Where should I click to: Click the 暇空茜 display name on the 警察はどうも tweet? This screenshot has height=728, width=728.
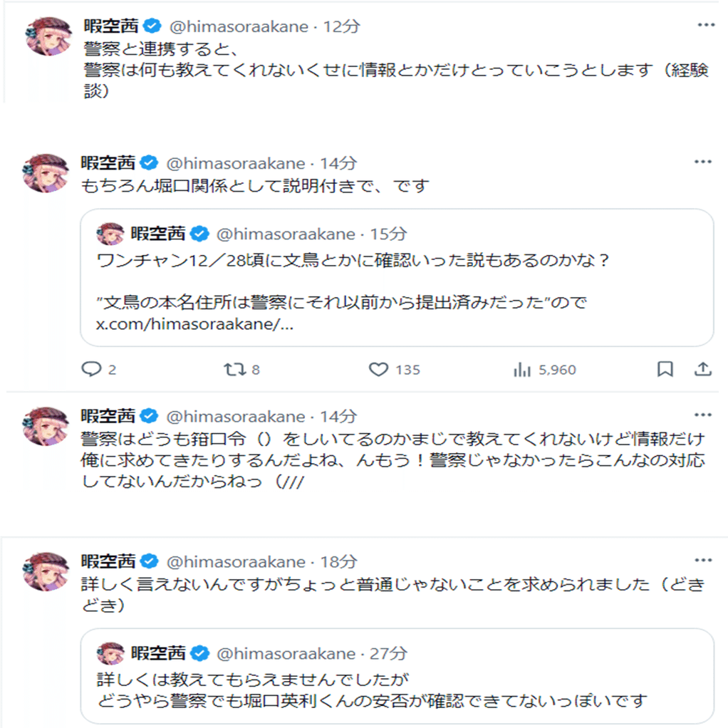tap(108, 416)
